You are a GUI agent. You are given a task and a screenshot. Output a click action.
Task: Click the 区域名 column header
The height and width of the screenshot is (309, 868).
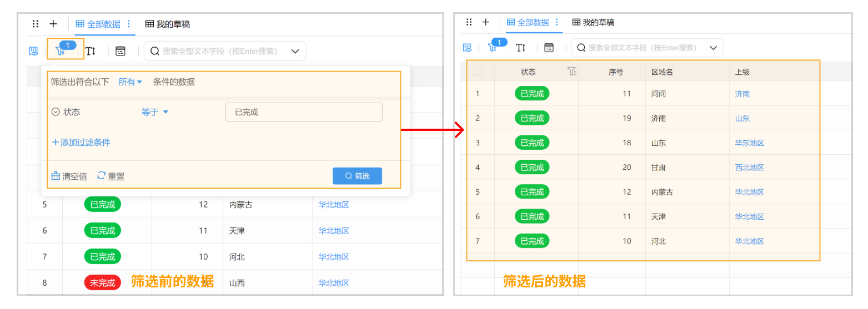(x=663, y=72)
